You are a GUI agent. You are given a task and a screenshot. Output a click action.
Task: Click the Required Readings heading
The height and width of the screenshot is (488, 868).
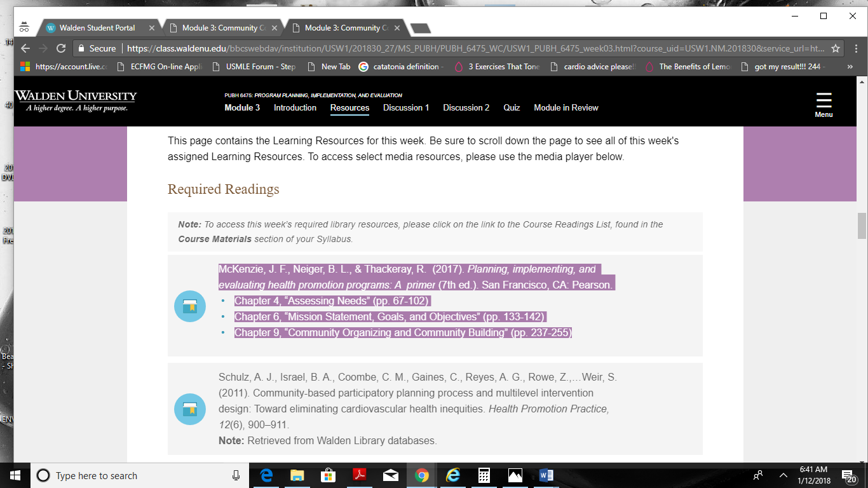pyautogui.click(x=223, y=189)
